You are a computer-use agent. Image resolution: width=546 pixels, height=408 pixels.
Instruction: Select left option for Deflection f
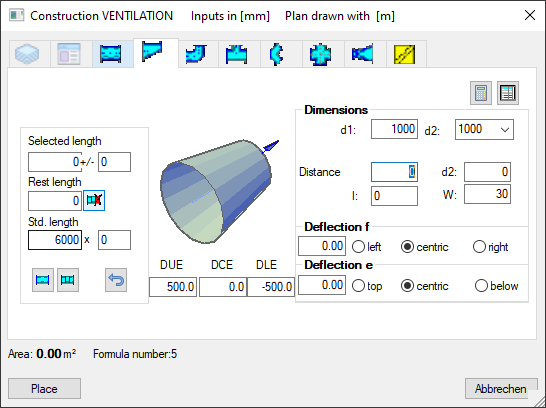367,247
